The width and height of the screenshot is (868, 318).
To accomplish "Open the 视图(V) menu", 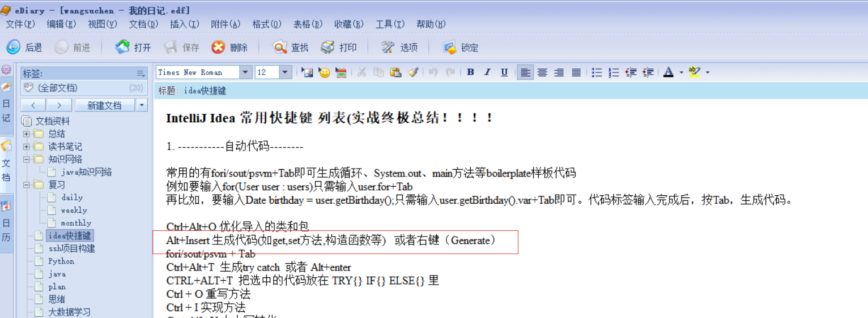I will pyautogui.click(x=103, y=24).
